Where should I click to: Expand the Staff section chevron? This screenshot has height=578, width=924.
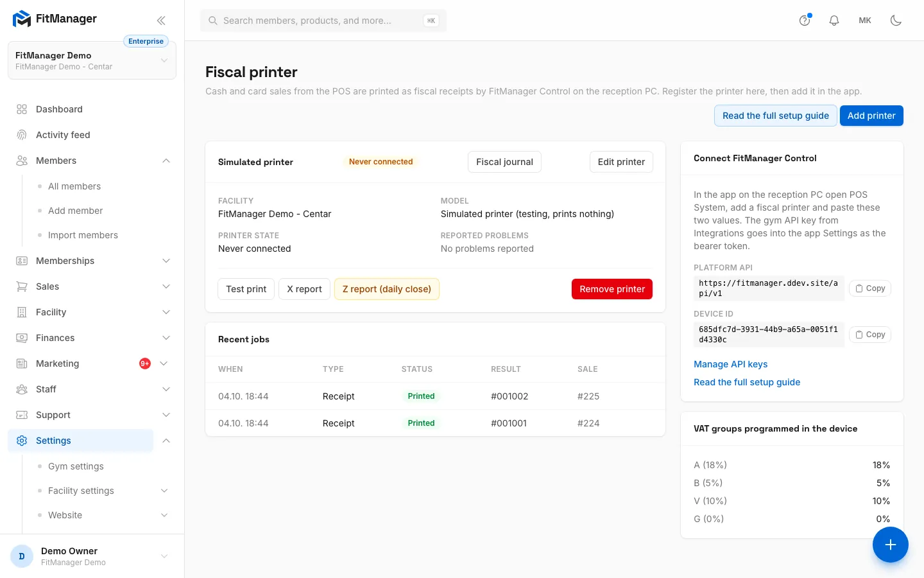tap(166, 389)
